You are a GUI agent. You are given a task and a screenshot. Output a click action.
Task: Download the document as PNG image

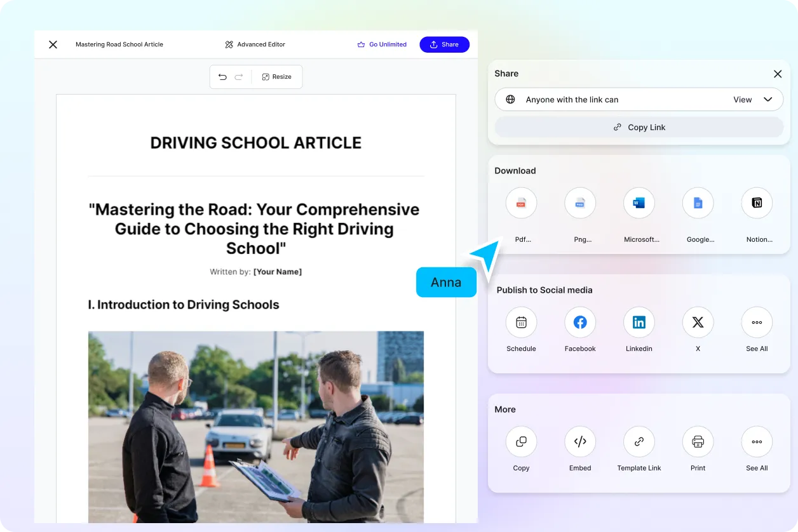580,203
